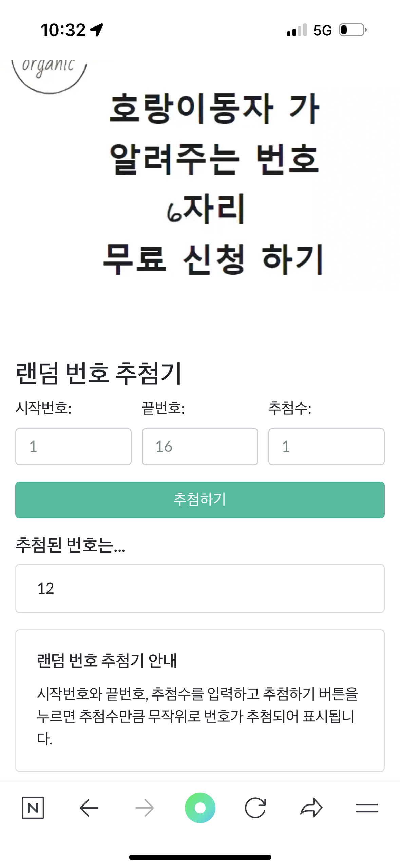Focus the 끝번호 input field
400x868 pixels.
coord(200,446)
